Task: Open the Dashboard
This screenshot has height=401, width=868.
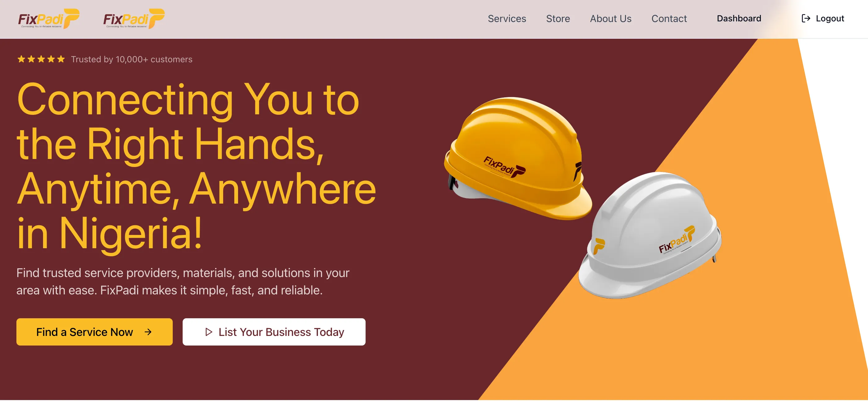Action: [x=739, y=19]
